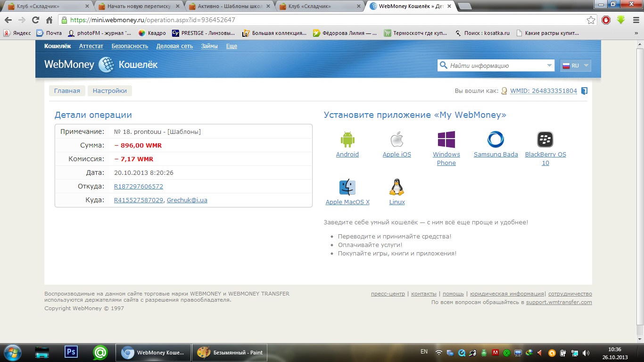The height and width of the screenshot is (362, 644).
Task: Go back with the browser back arrow
Action: tap(8, 20)
